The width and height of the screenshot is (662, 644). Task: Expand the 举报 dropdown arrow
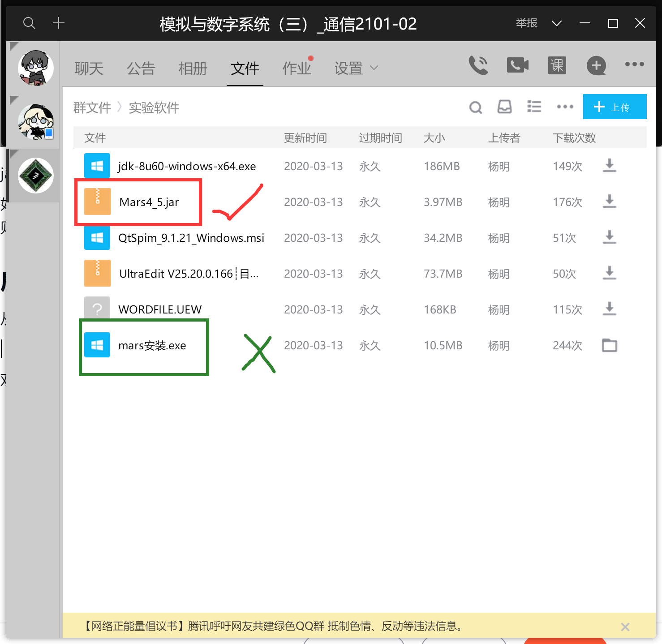(x=556, y=23)
